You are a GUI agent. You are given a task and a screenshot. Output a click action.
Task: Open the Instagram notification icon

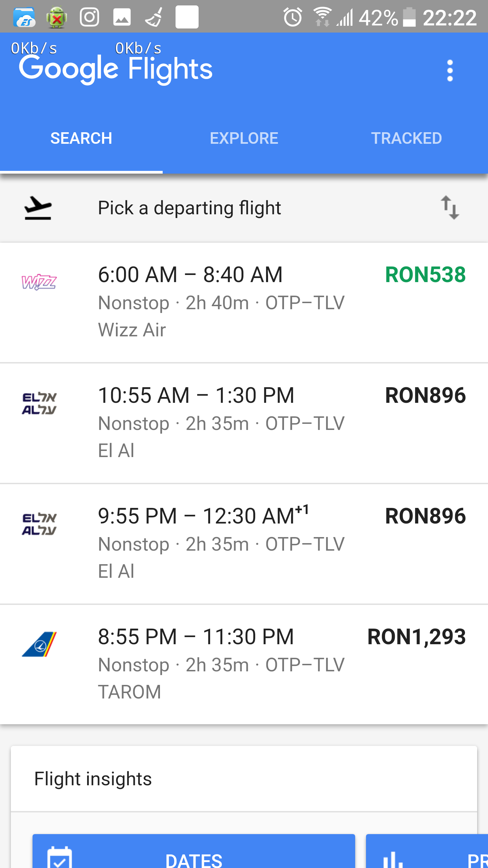(89, 17)
